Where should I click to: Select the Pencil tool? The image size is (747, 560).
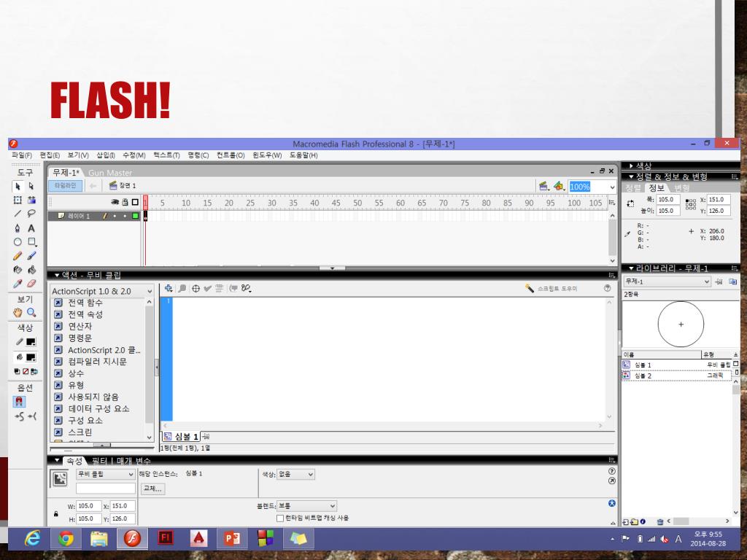[18, 256]
